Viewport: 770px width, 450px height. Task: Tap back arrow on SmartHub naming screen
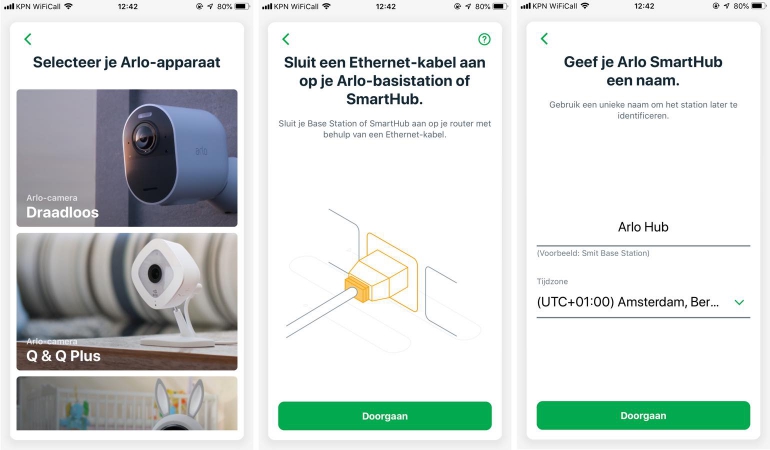(x=544, y=39)
